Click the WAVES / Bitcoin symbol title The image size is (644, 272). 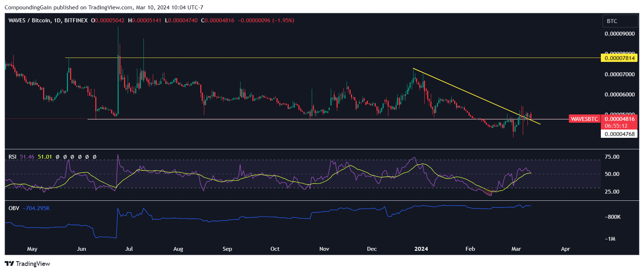point(48,21)
